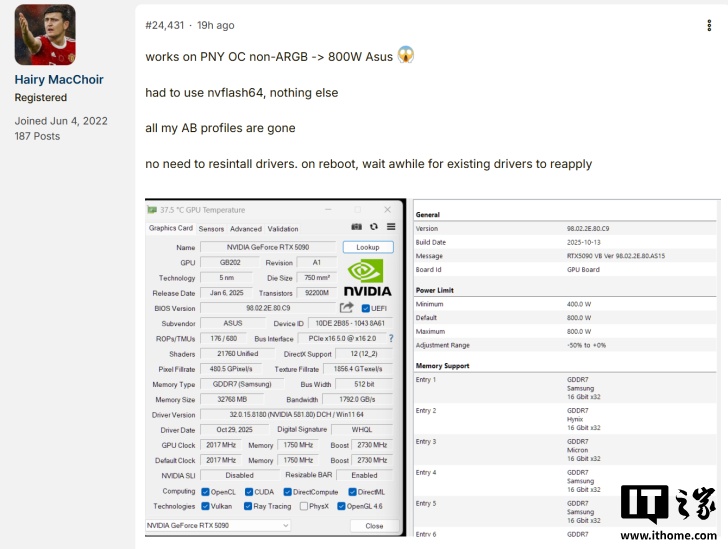The width and height of the screenshot is (728, 549).
Task: Click the bus interface question mark icon
Action: (391, 339)
